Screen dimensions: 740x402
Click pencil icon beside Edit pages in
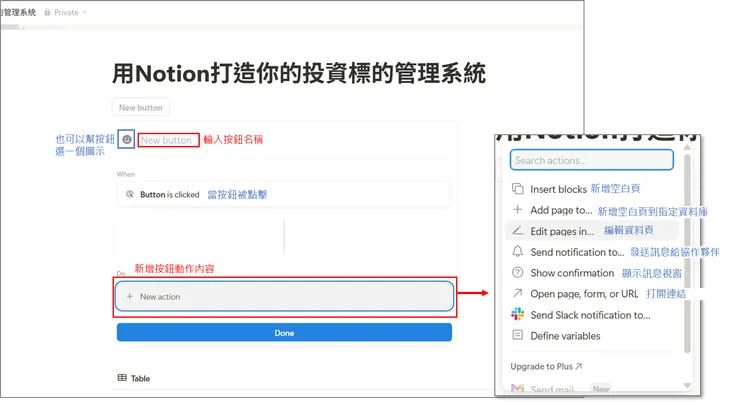[518, 231]
